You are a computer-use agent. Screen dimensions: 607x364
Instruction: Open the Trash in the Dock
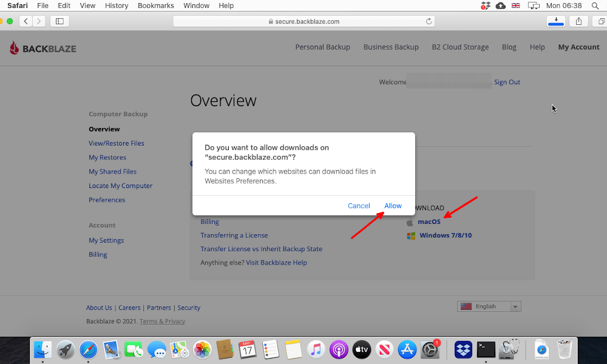(565, 349)
